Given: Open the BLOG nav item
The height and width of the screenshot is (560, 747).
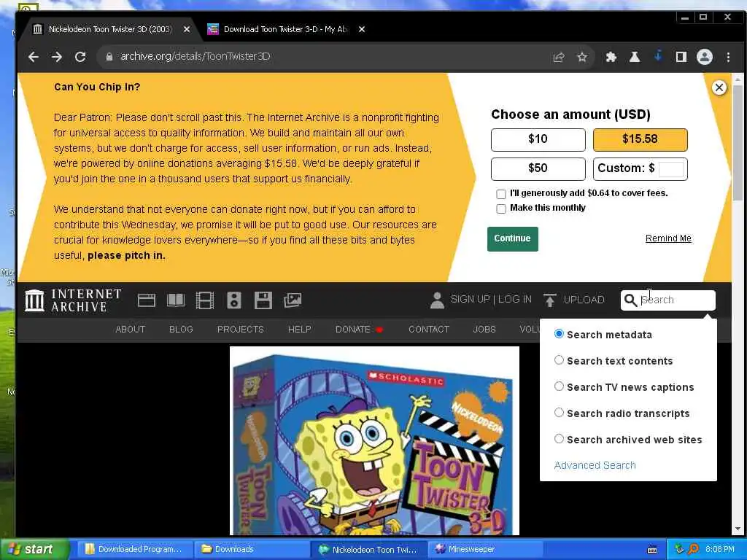Looking at the screenshot, I should tap(181, 329).
